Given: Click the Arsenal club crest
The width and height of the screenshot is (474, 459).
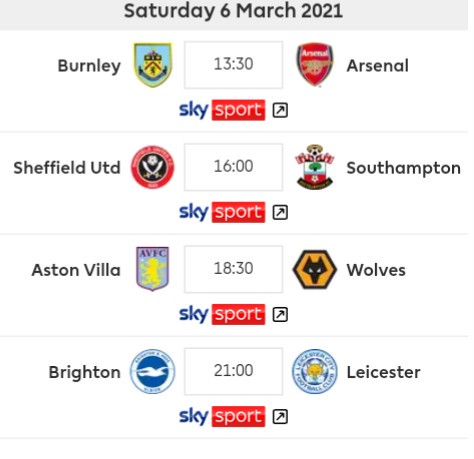Looking at the screenshot, I should [x=315, y=65].
